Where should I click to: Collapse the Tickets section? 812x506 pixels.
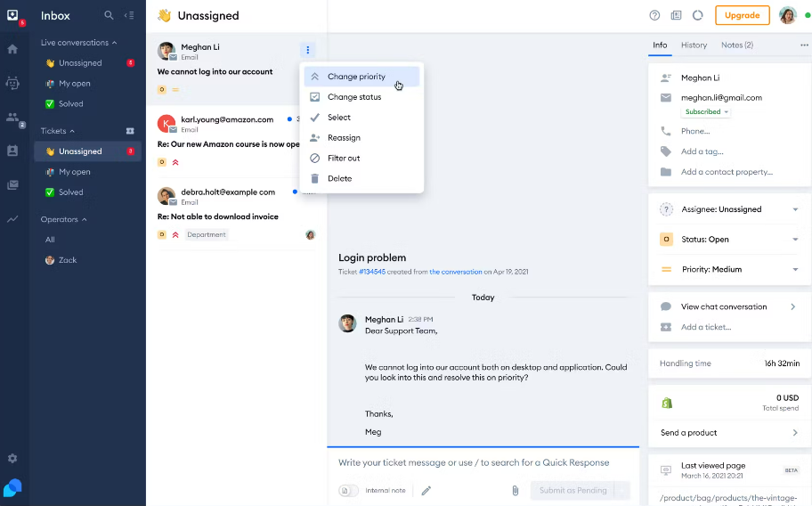click(58, 131)
